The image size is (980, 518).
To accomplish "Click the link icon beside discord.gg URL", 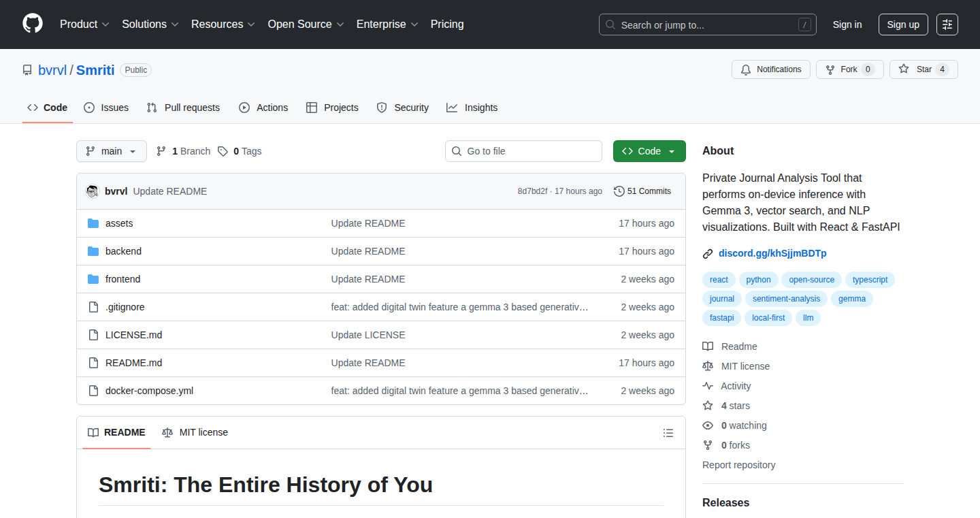I will pos(708,254).
